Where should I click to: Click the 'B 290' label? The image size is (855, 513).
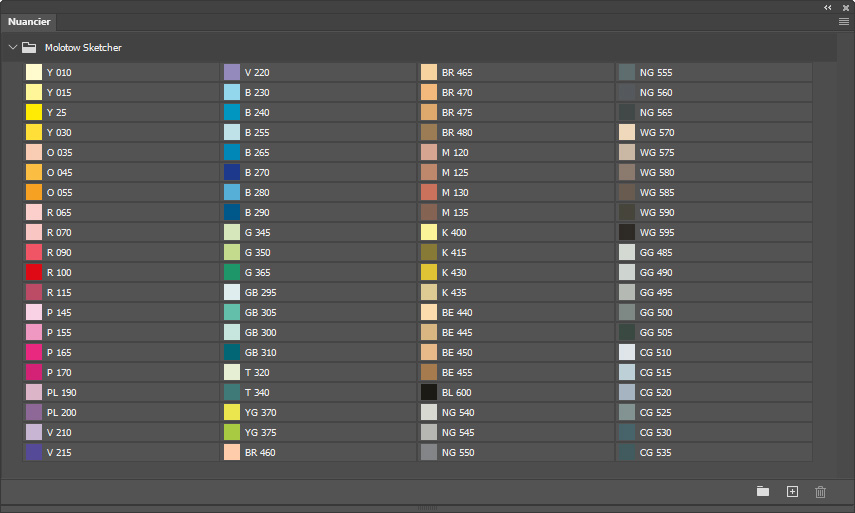tap(257, 213)
